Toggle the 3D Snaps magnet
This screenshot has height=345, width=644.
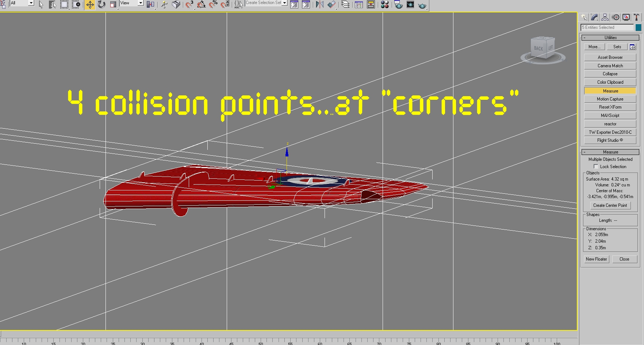tap(189, 5)
